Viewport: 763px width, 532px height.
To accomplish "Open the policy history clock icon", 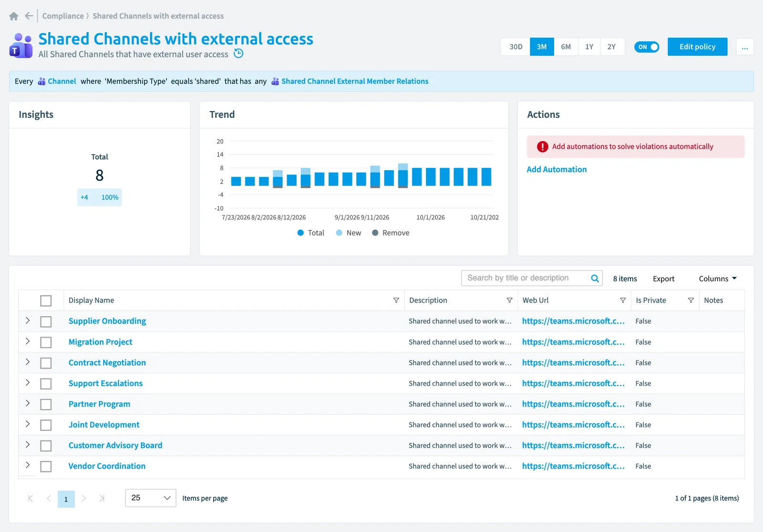I will pyautogui.click(x=238, y=53).
